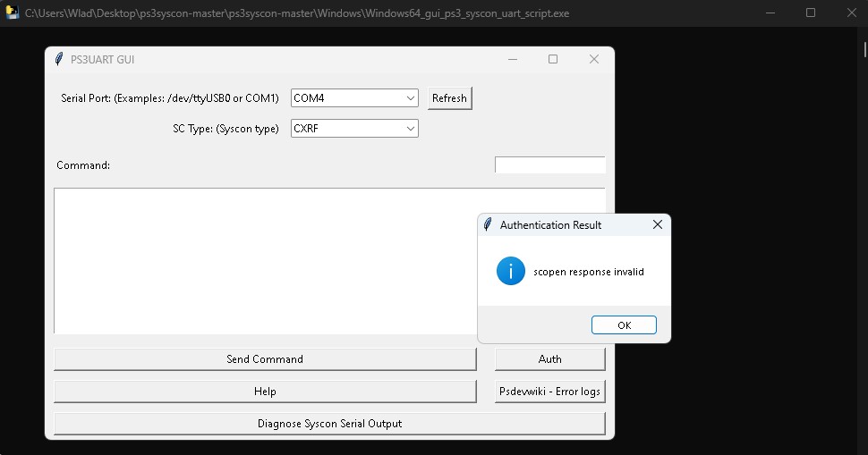Click Send Command button

tap(265, 359)
